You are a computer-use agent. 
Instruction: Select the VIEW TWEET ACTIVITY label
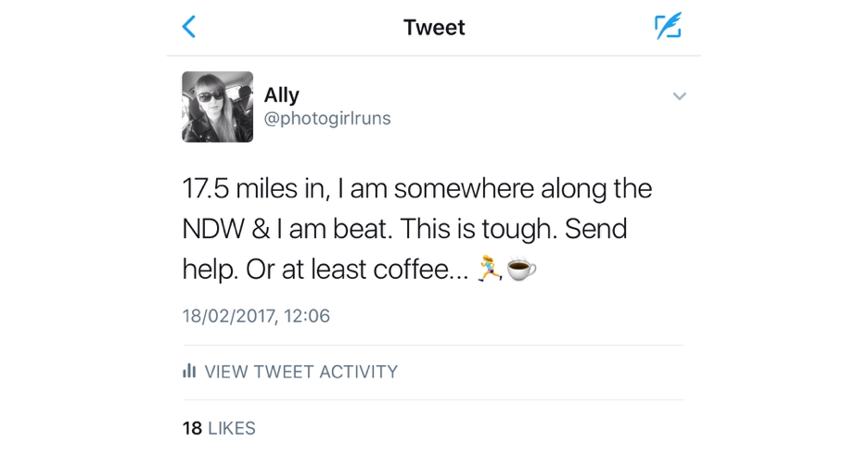point(300,372)
